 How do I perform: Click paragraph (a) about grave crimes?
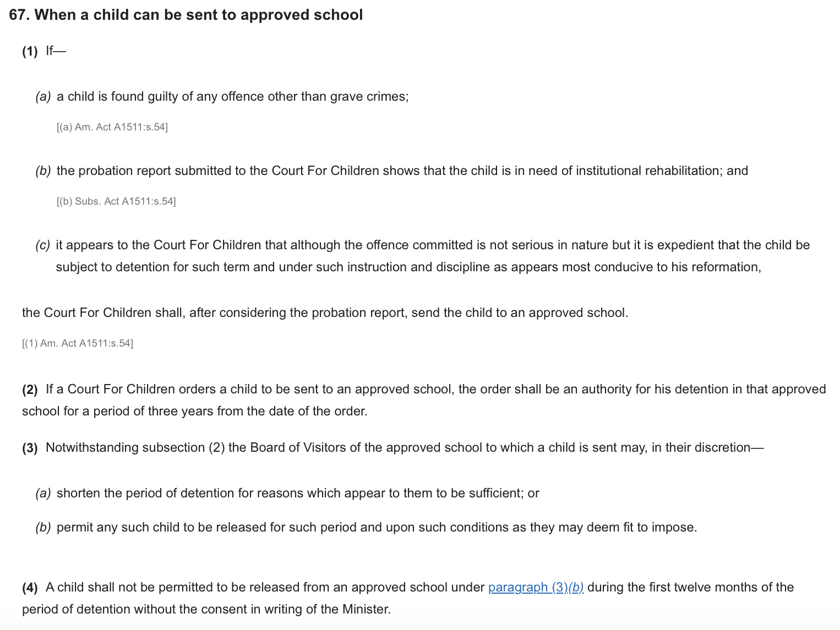click(x=222, y=97)
